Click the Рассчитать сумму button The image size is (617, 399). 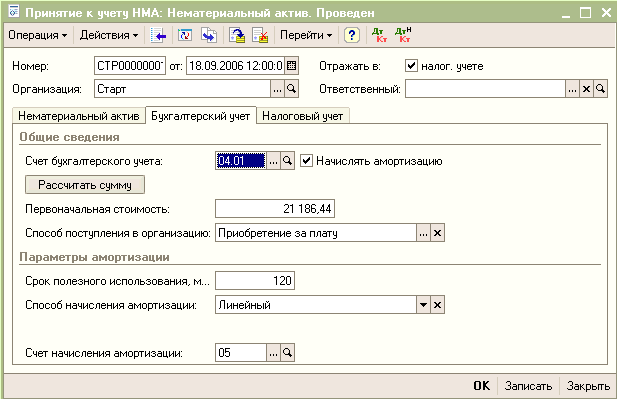[x=85, y=185]
